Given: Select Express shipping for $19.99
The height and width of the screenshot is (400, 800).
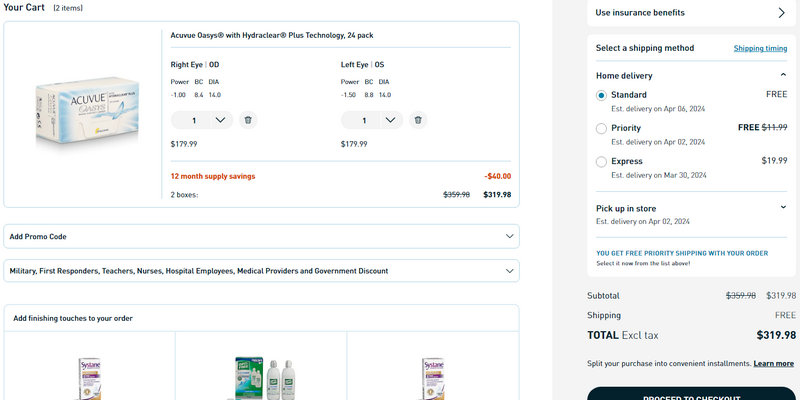Looking at the screenshot, I should [601, 161].
